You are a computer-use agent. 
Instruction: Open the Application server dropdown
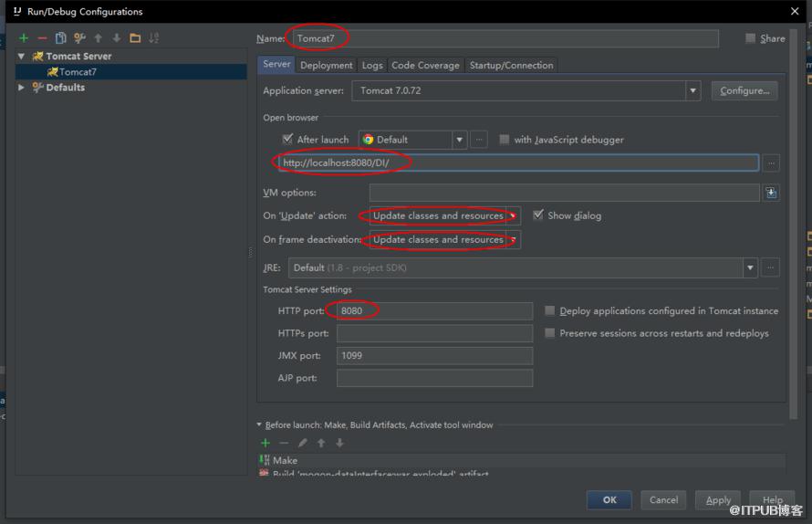tap(692, 90)
